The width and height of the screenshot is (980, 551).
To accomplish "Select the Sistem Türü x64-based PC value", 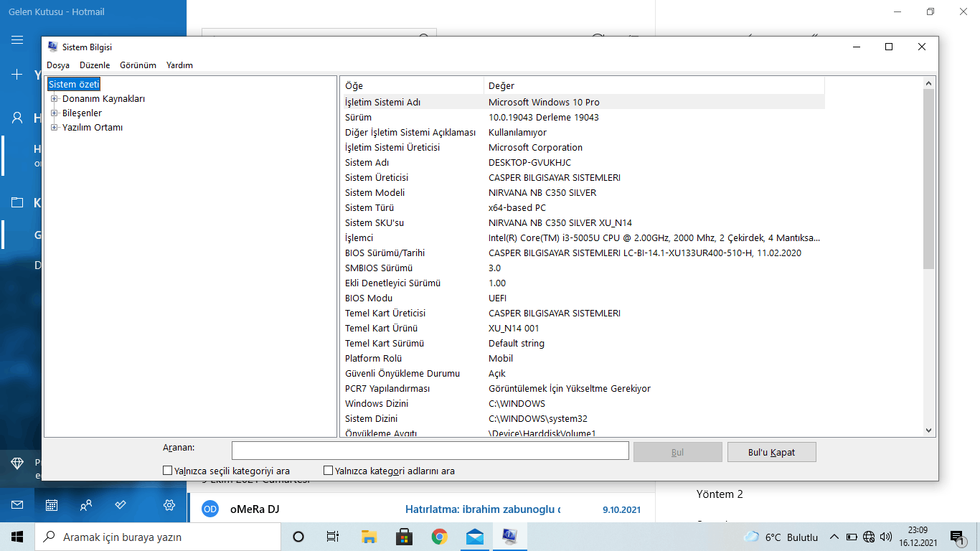I will [x=517, y=208].
